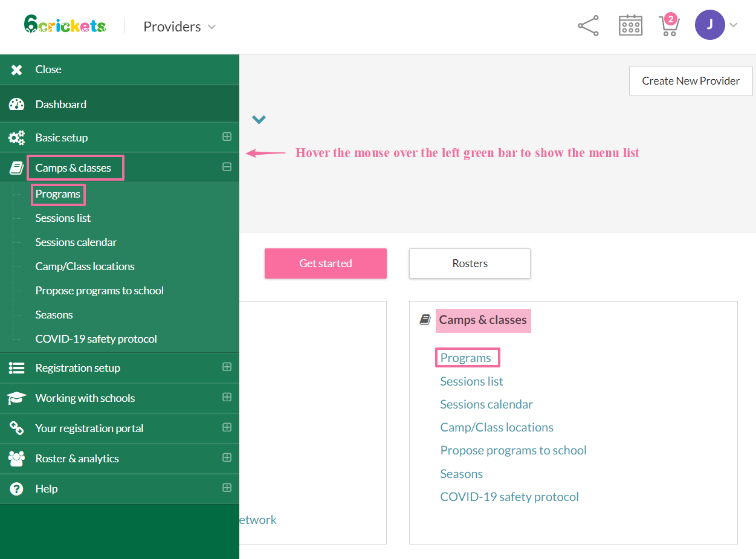Open the Providers dropdown in header
This screenshot has height=559, width=756.
[x=179, y=27]
